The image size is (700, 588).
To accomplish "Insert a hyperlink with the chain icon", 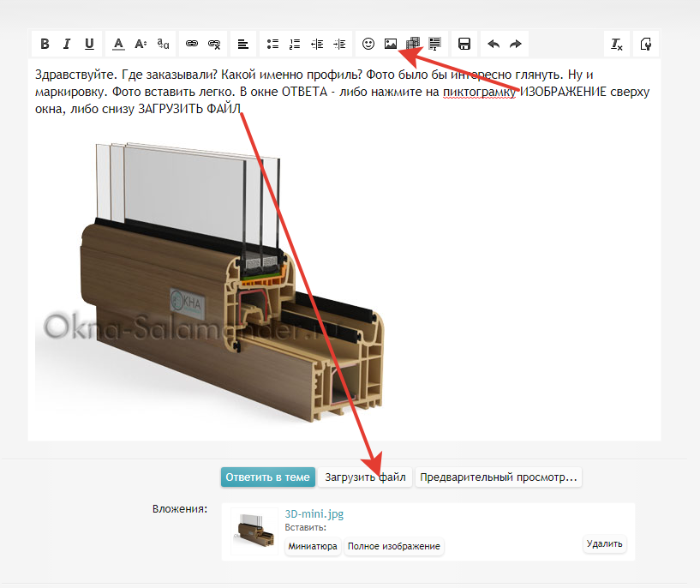I will click(x=192, y=44).
